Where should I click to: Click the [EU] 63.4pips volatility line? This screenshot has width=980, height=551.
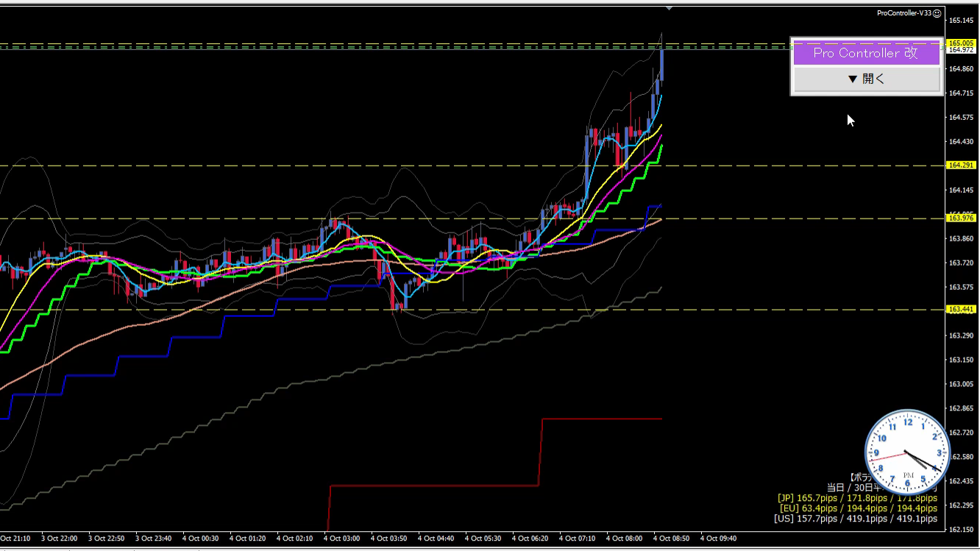858,508
